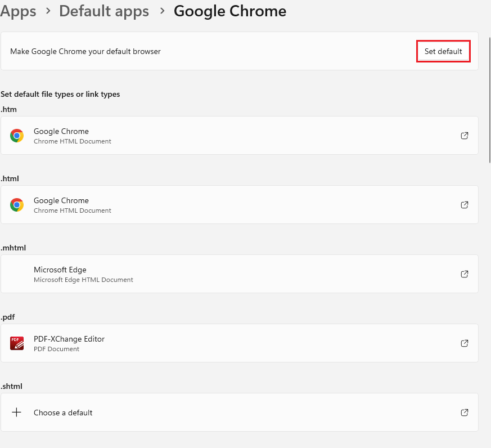The image size is (491, 448).
Task: Click the .htm extension label
Action: click(8, 110)
